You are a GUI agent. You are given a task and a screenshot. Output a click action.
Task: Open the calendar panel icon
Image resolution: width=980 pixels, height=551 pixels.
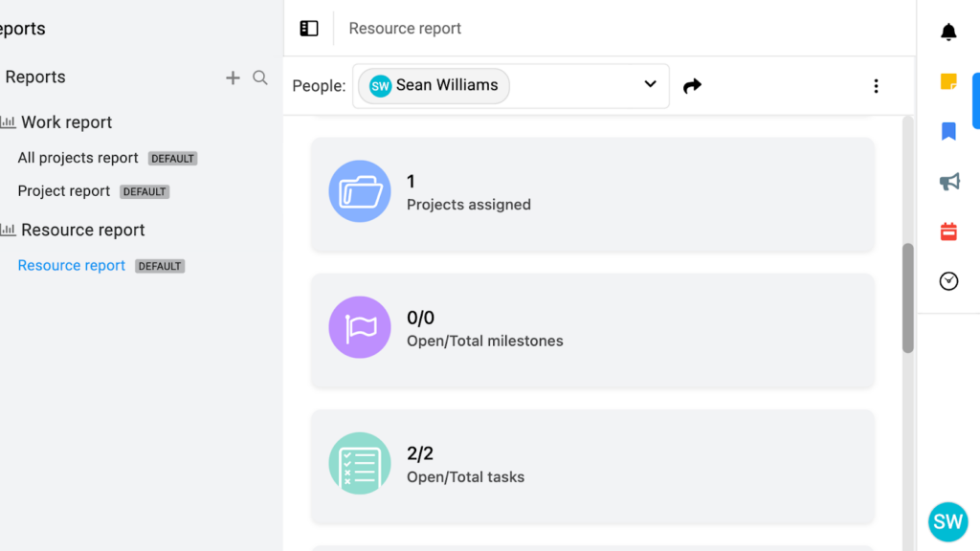tap(947, 231)
